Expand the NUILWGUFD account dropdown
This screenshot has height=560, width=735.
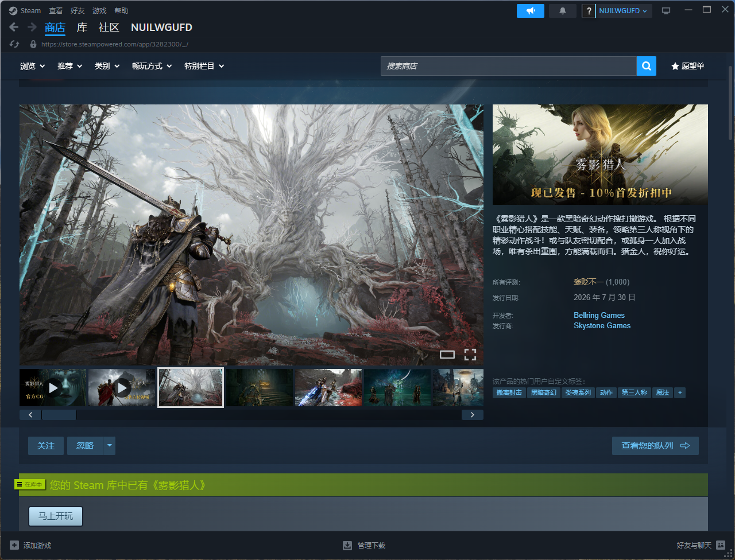pos(624,11)
